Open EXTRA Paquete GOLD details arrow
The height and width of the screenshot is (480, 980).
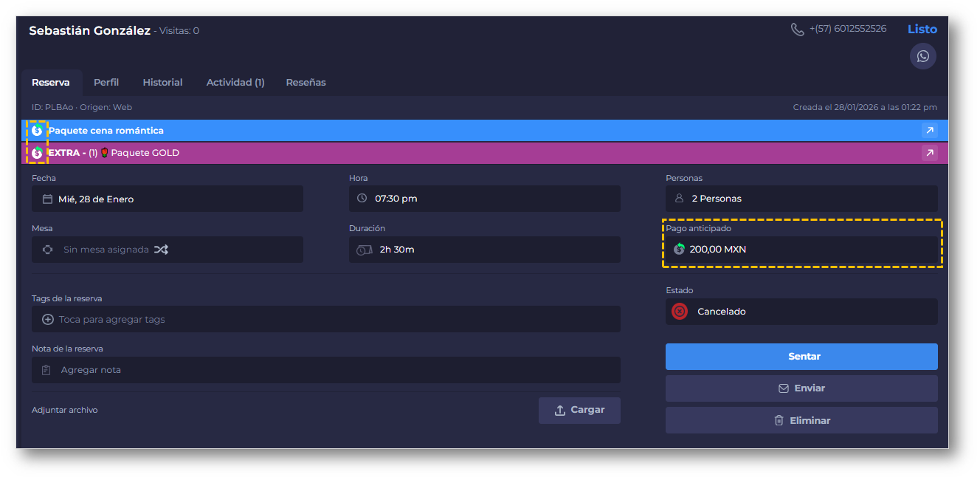(x=930, y=153)
